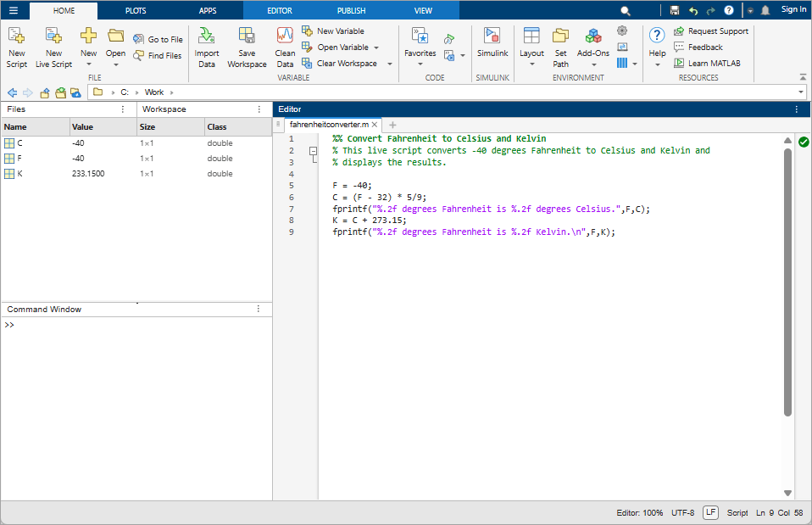Click Find Files

tap(158, 55)
